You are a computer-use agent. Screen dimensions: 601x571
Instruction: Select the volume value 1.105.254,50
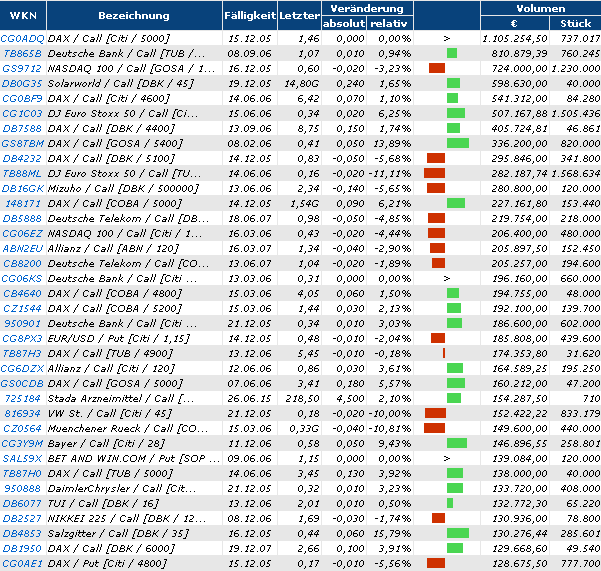click(x=514, y=38)
